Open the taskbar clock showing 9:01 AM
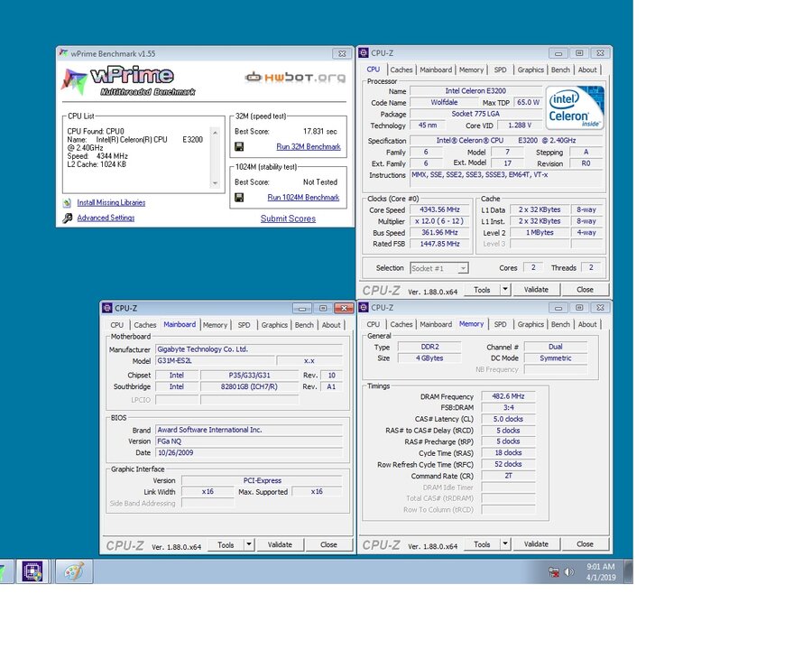 coord(601,571)
